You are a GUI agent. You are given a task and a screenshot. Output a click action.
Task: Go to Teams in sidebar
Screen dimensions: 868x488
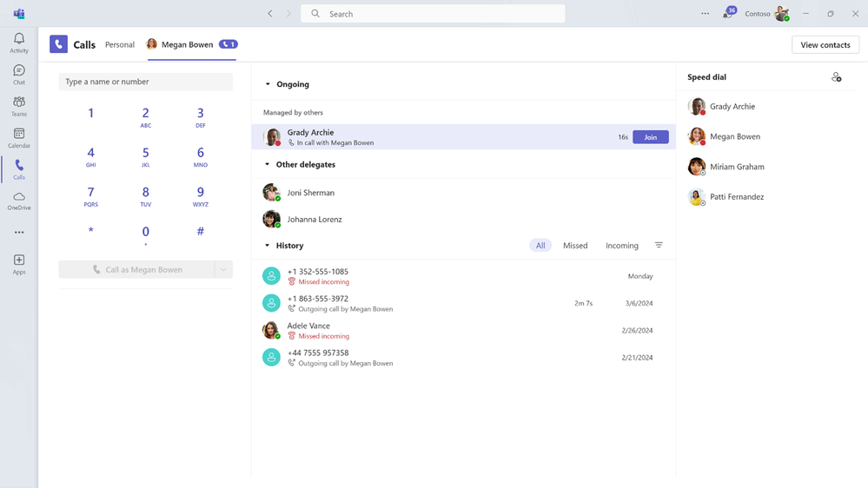click(19, 106)
